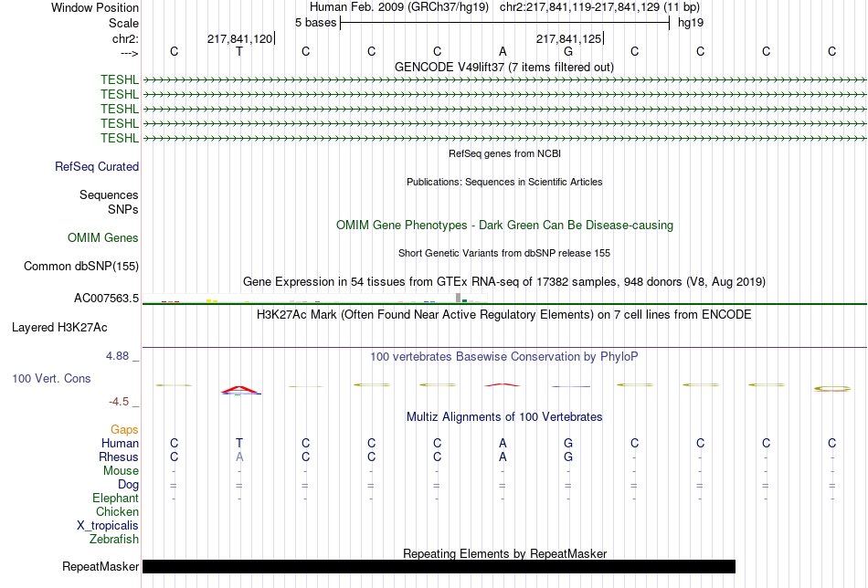Viewport: 868px width, 588px height.
Task: Open Multiz Alignments of 100 Vertebrates title
Action: pyautogui.click(x=504, y=417)
